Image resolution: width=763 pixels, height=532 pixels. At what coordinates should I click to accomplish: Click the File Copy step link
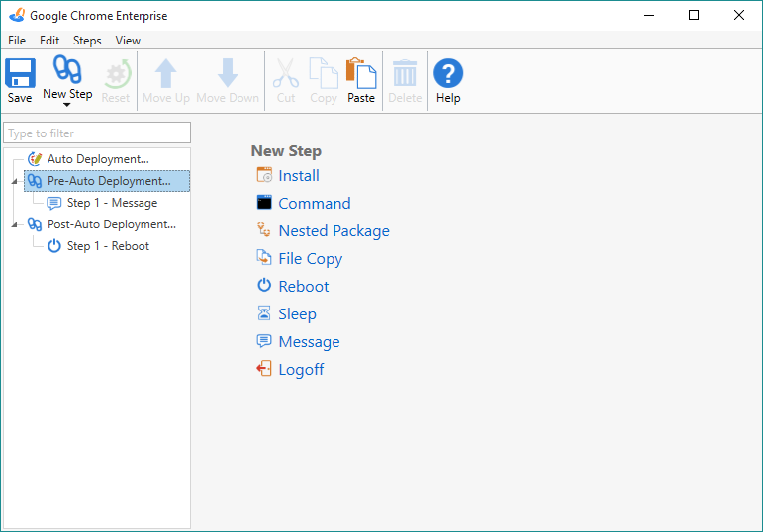click(311, 259)
